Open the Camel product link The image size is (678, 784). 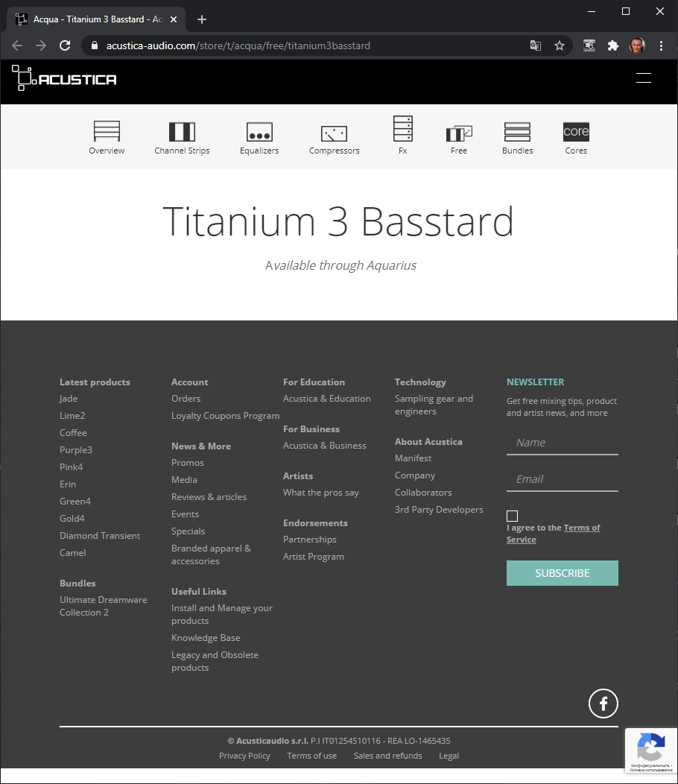click(72, 552)
